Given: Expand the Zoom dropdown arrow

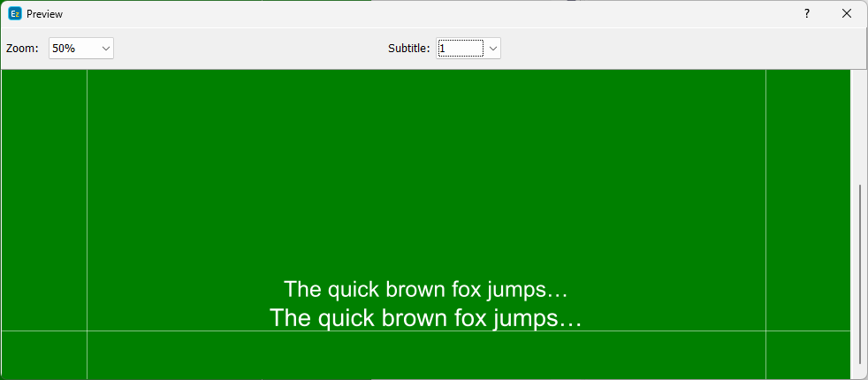Looking at the screenshot, I should click(x=106, y=49).
